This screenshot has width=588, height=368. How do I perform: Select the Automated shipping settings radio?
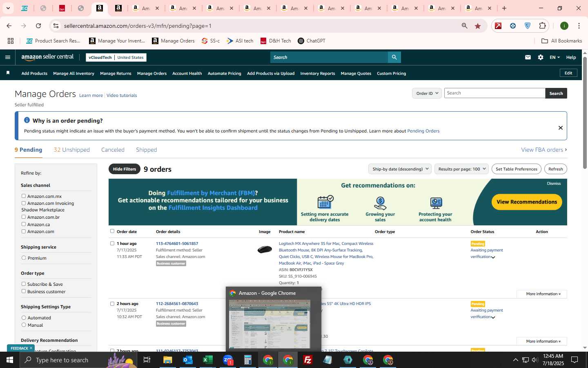click(x=24, y=318)
